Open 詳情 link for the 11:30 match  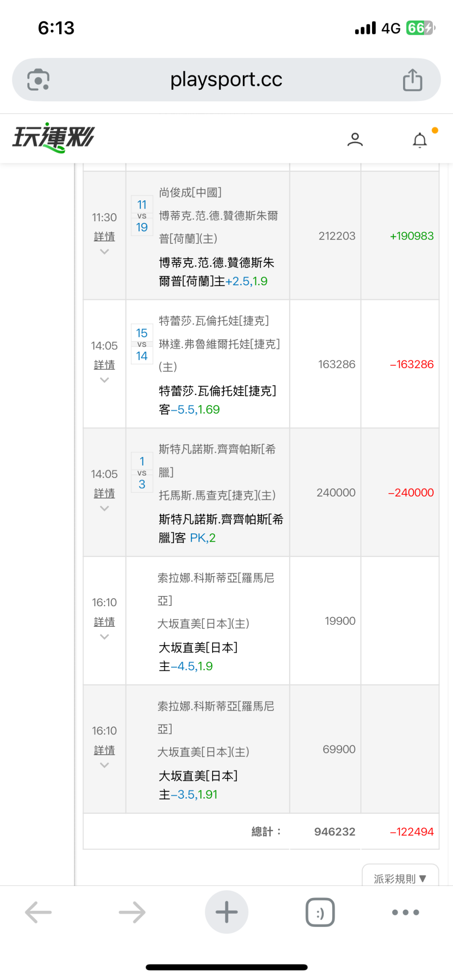click(x=104, y=236)
